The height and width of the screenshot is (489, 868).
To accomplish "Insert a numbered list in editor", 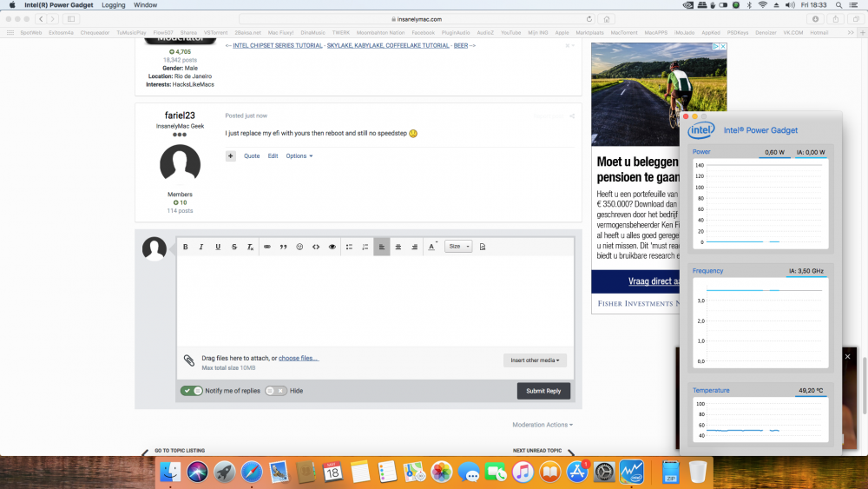I will 365,247.
